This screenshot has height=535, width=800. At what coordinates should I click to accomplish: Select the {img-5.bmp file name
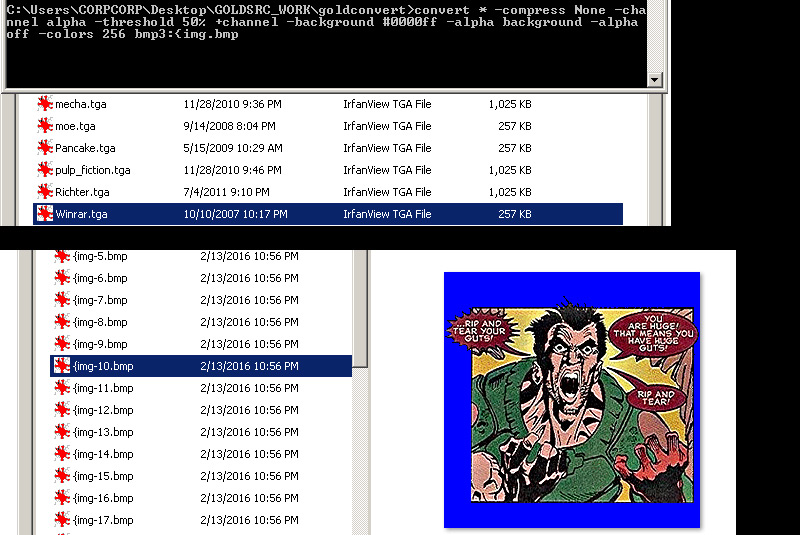click(100, 256)
